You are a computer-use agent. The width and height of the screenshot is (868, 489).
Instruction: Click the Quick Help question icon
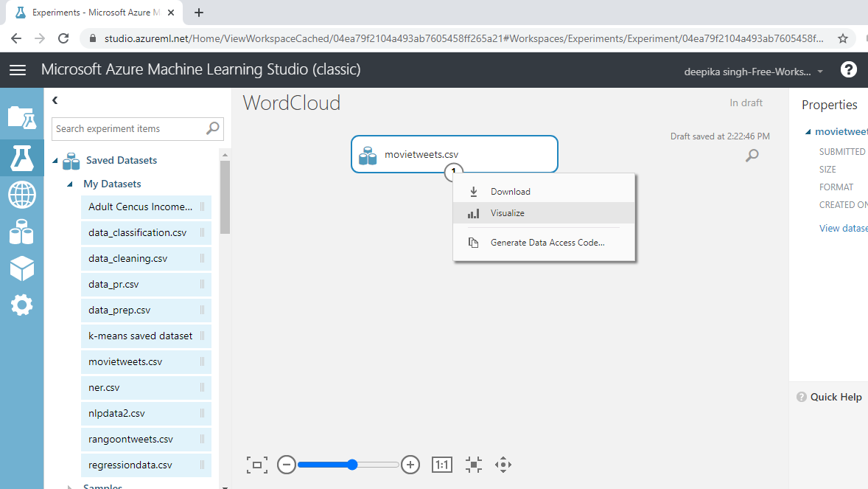(801, 397)
